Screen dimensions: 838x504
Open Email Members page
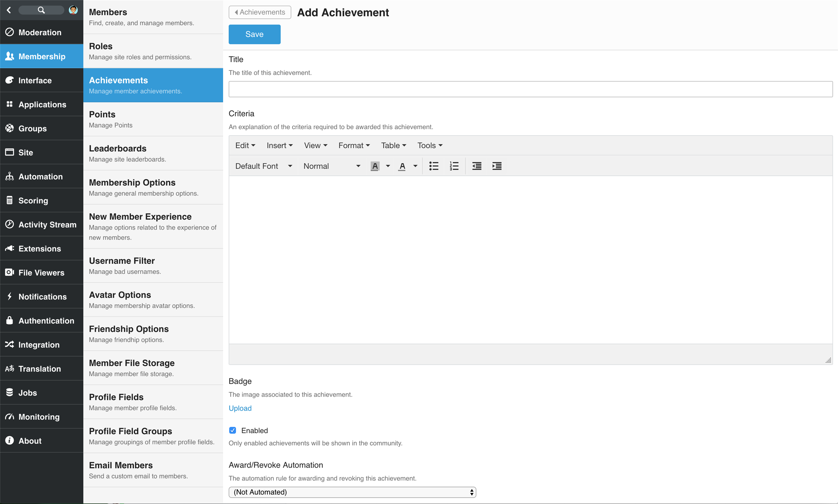point(153,470)
